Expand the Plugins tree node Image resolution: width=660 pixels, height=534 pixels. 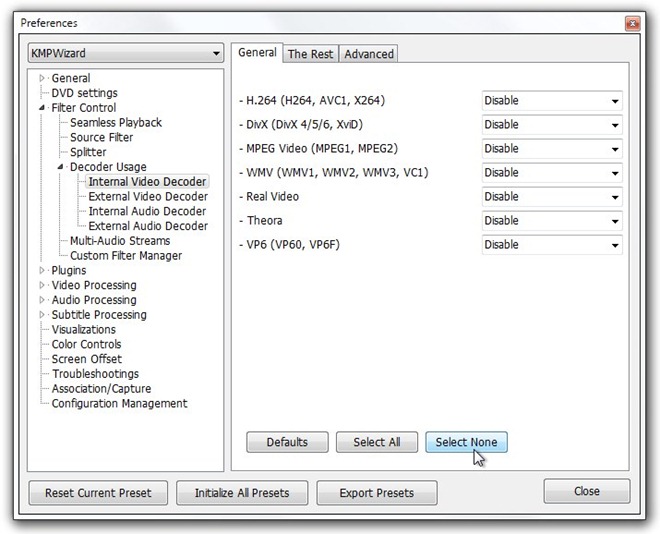point(42,270)
